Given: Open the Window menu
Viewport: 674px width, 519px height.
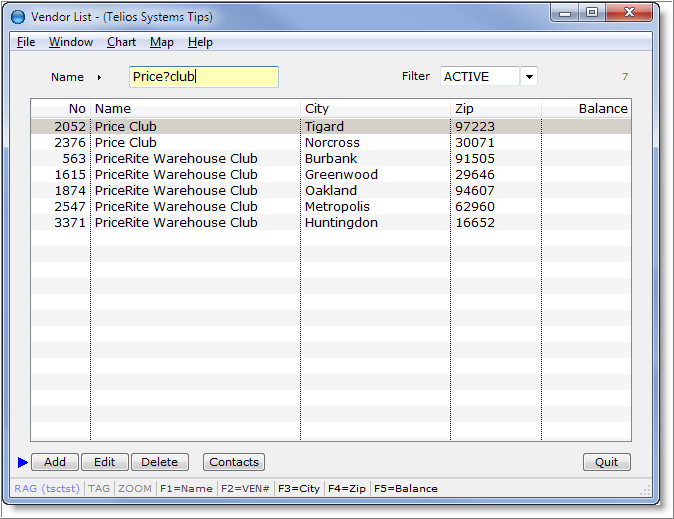Looking at the screenshot, I should [71, 42].
